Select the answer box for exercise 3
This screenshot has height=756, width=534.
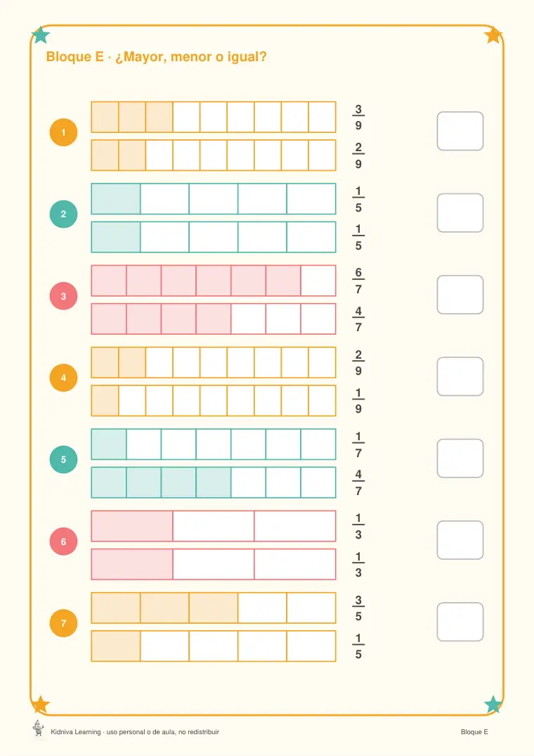(460, 295)
